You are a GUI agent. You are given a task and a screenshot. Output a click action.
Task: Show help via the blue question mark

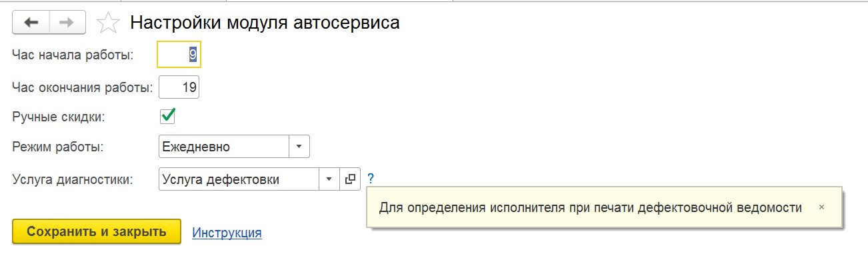[x=371, y=179]
